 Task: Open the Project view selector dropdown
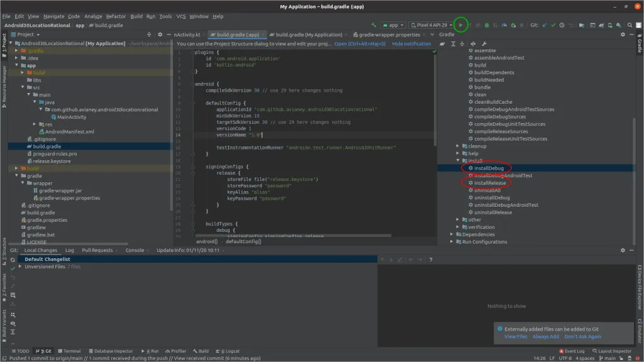25,35
